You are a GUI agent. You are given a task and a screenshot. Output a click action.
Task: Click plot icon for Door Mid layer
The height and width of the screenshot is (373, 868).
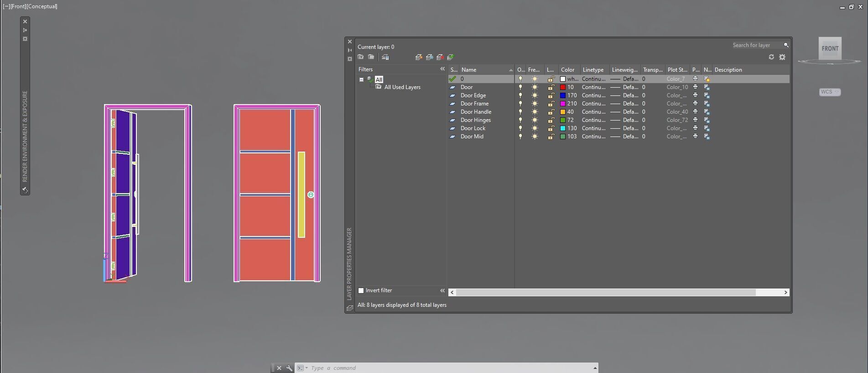(x=695, y=136)
